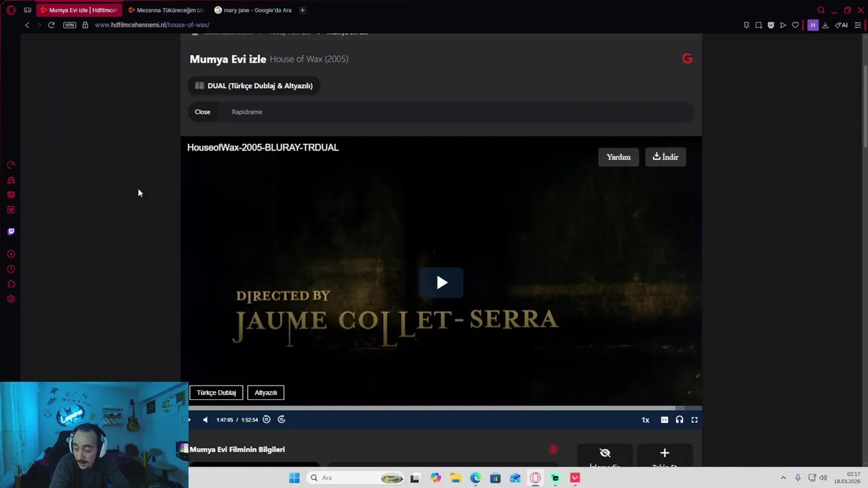This screenshot has width=868, height=488.
Task: Toggle video subtitles captions icon
Action: point(665,420)
